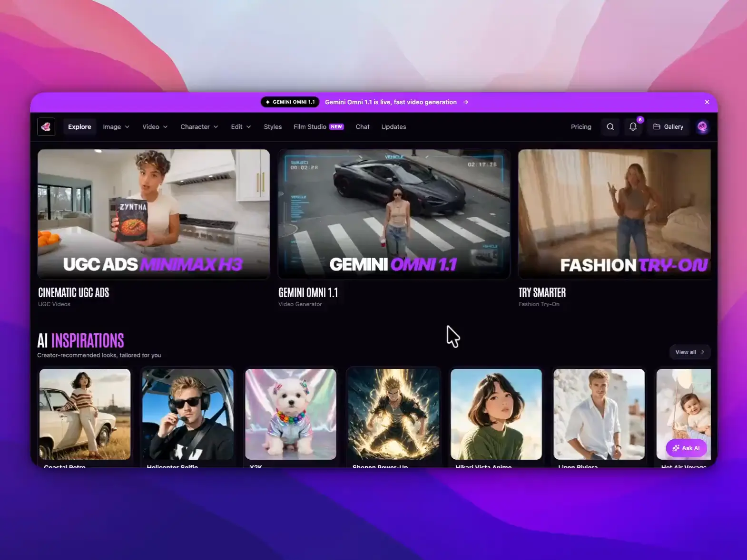Click the Try Smarter title
This screenshot has width=747, height=560.
coord(542,292)
